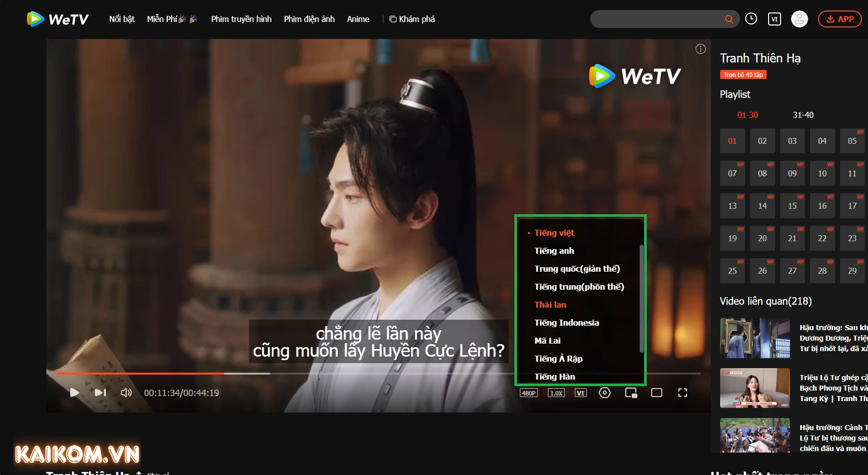Open the 480P quality selector

coord(529,393)
